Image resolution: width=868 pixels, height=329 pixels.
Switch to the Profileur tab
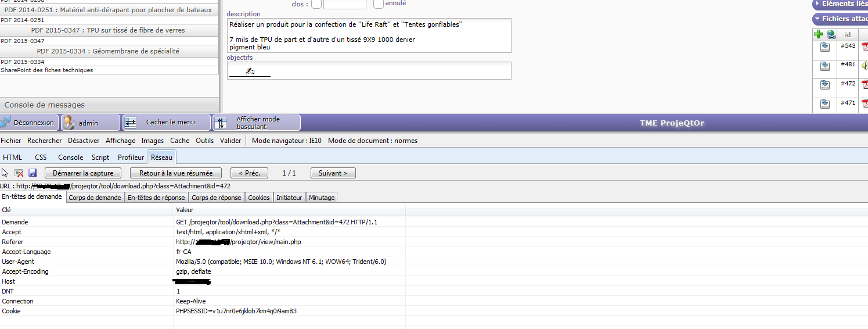131,158
